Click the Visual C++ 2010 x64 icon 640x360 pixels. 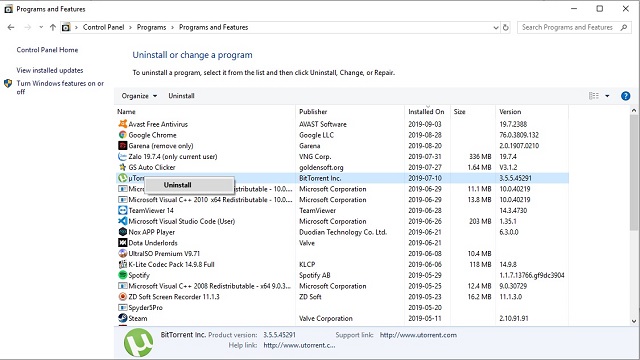pos(122,200)
